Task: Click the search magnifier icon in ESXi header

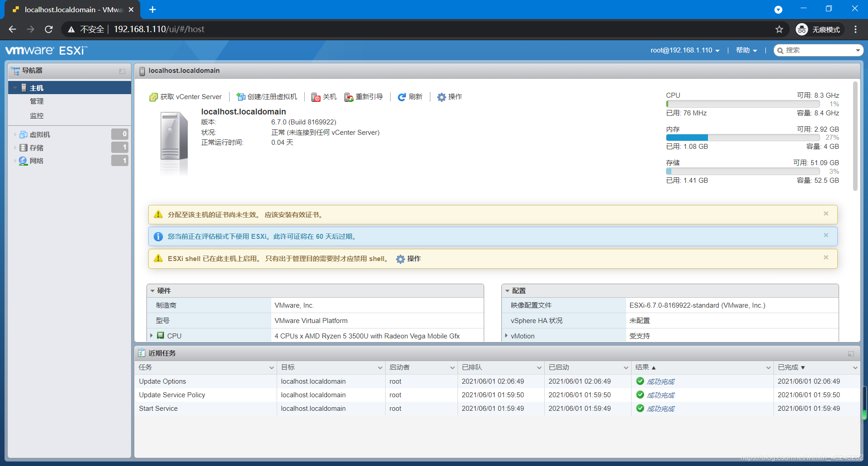Action: [780, 50]
